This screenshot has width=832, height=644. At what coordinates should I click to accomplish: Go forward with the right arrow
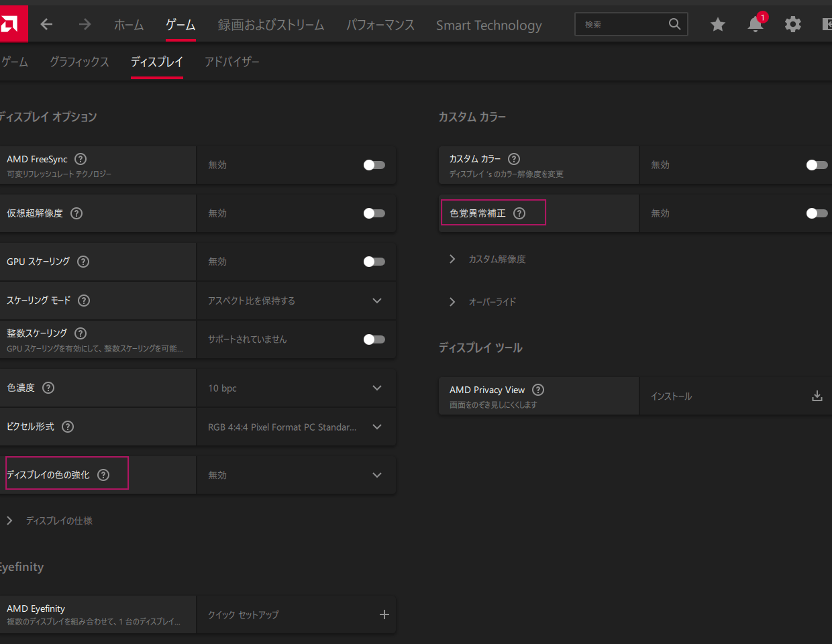pyautogui.click(x=85, y=25)
